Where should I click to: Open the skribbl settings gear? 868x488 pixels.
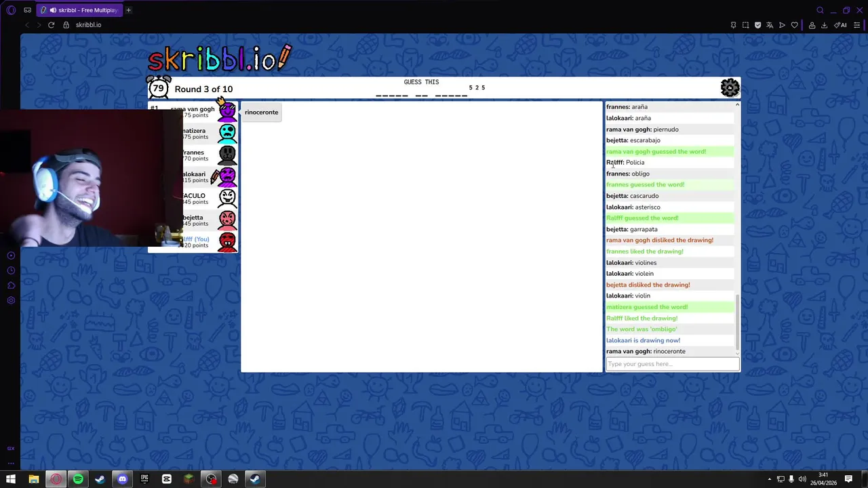[730, 87]
